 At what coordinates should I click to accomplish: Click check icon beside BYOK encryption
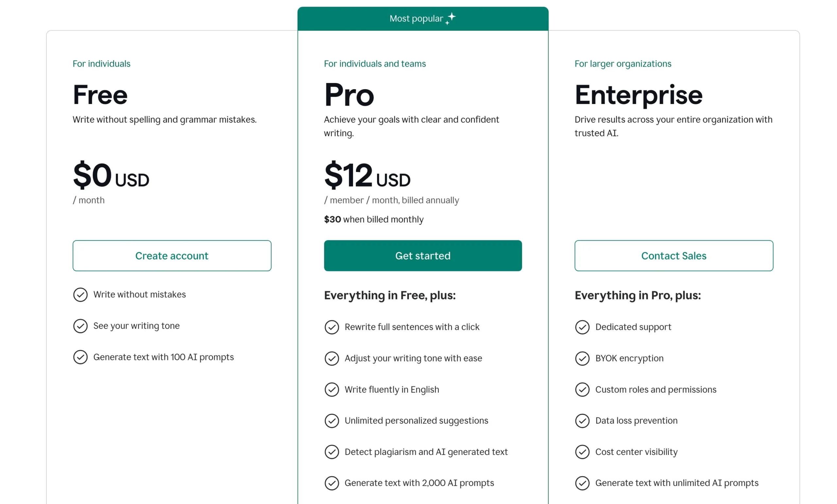[582, 358]
